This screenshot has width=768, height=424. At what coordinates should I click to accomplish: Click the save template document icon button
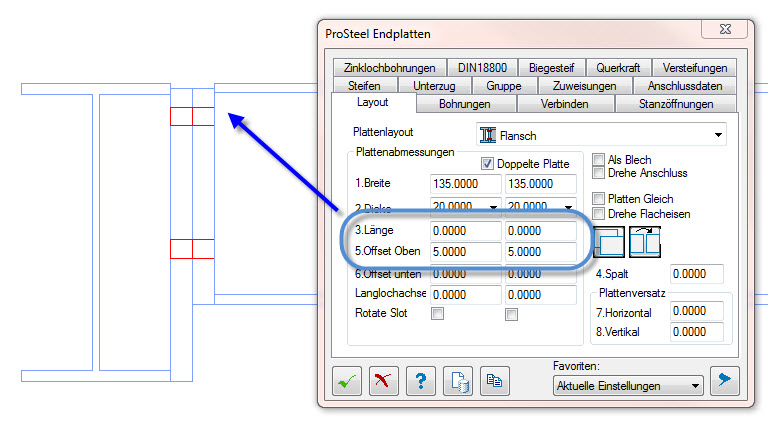coord(458,381)
